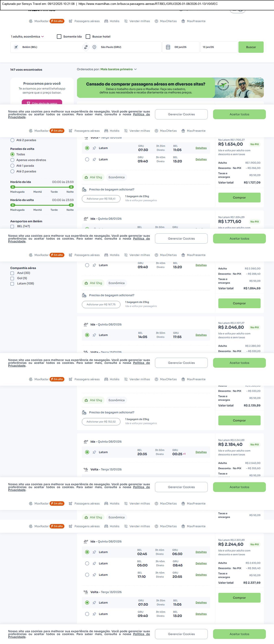Viewport: 274px width, 644px height.
Task: Filter by Azul (30) airline
Action: pyautogui.click(x=12, y=273)
